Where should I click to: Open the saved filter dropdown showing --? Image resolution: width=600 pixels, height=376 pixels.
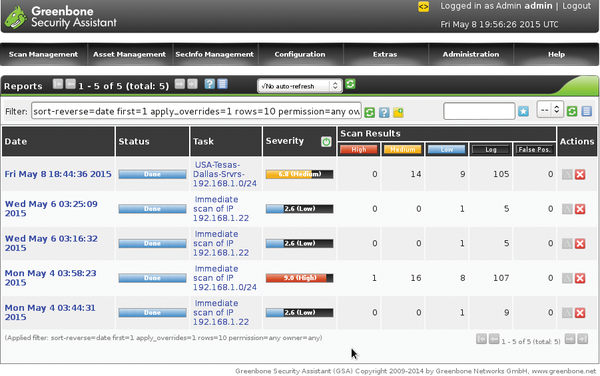tap(550, 110)
